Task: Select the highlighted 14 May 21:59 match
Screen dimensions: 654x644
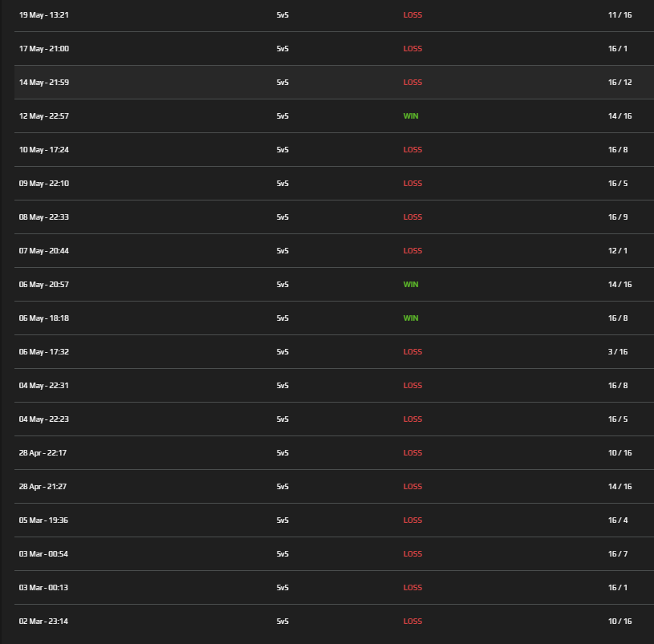Action: pos(44,83)
